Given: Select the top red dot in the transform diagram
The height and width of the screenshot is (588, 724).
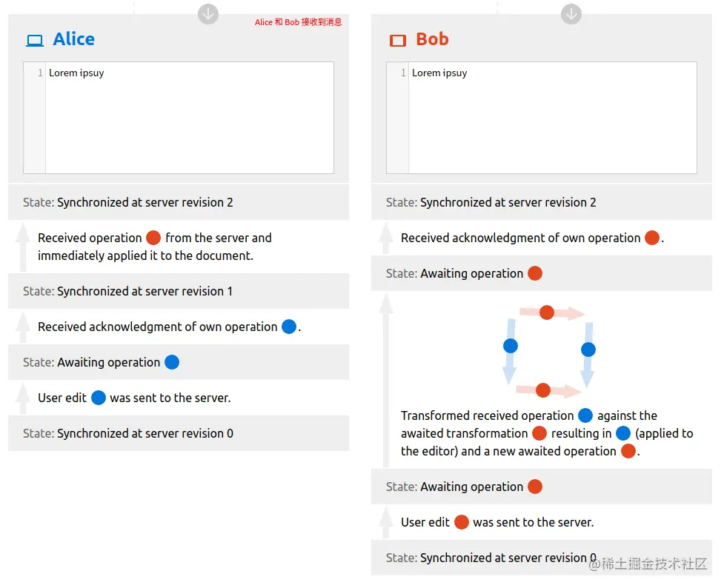Looking at the screenshot, I should click(x=547, y=313).
